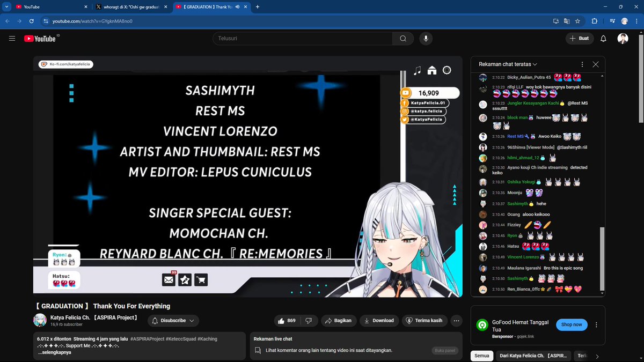
Task: Click the video player frame
Action: coord(247,176)
